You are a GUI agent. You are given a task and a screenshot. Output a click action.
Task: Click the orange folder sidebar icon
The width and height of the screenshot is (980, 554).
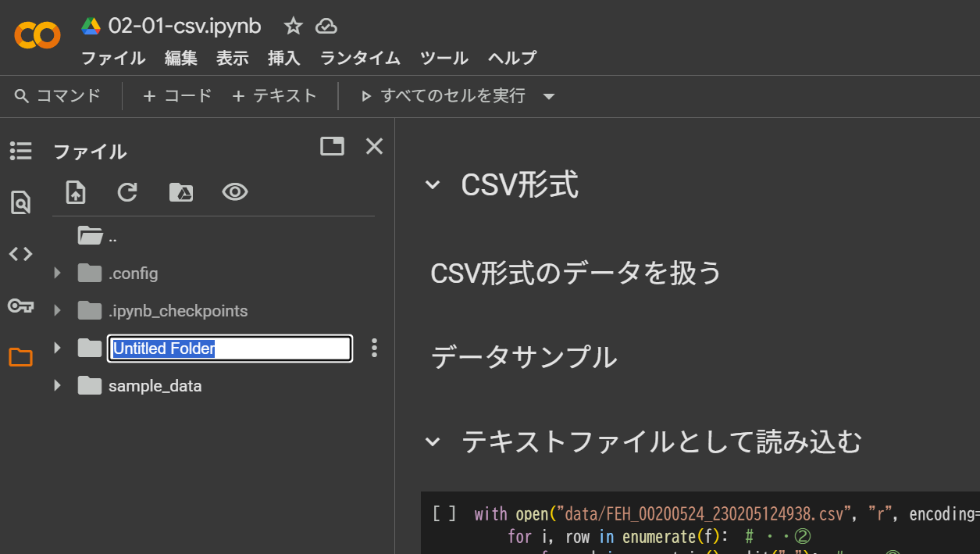(x=20, y=357)
